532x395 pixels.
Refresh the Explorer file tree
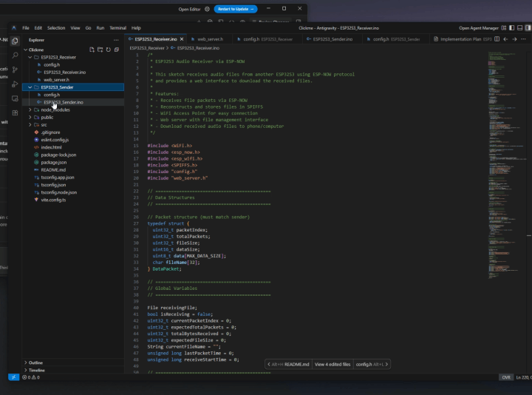pyautogui.click(x=108, y=50)
